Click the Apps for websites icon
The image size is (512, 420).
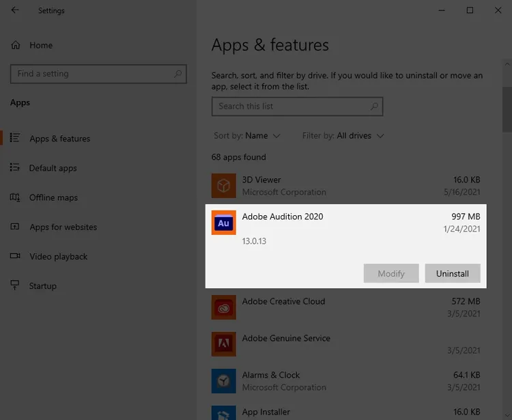(15, 226)
